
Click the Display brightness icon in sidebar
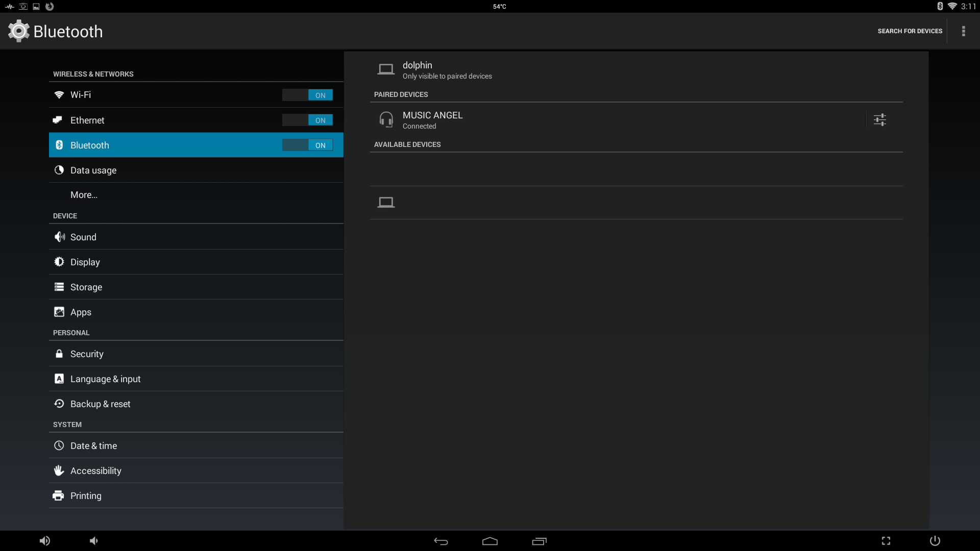pyautogui.click(x=59, y=262)
